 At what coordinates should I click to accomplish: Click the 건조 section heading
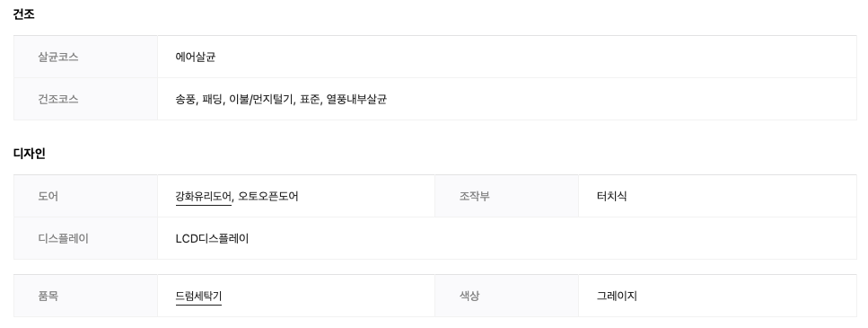(x=24, y=14)
